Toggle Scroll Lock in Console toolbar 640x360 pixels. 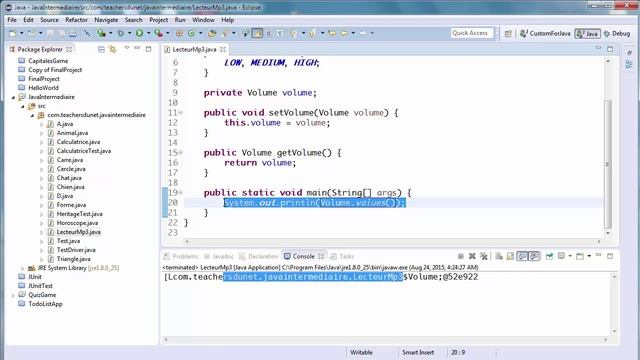point(510,256)
